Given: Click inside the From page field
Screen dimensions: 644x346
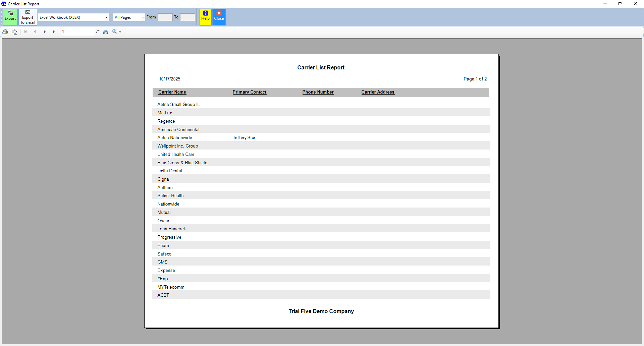Looking at the screenshot, I should point(165,17).
